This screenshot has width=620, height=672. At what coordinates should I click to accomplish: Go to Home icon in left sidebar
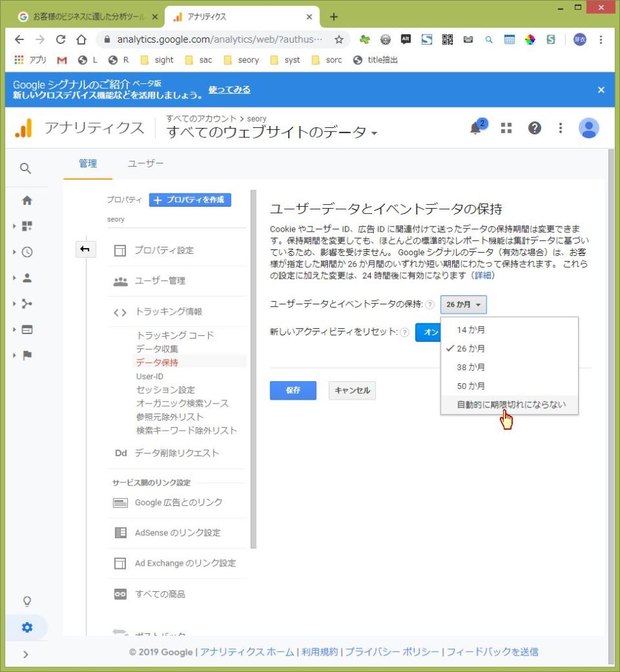pos(27,200)
